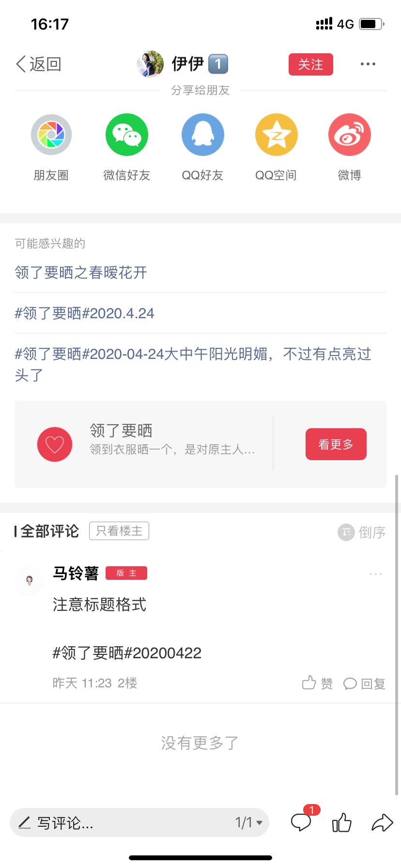Tap the 写评论 input field
Image resolution: width=401 pixels, height=868 pixels.
click(121, 822)
